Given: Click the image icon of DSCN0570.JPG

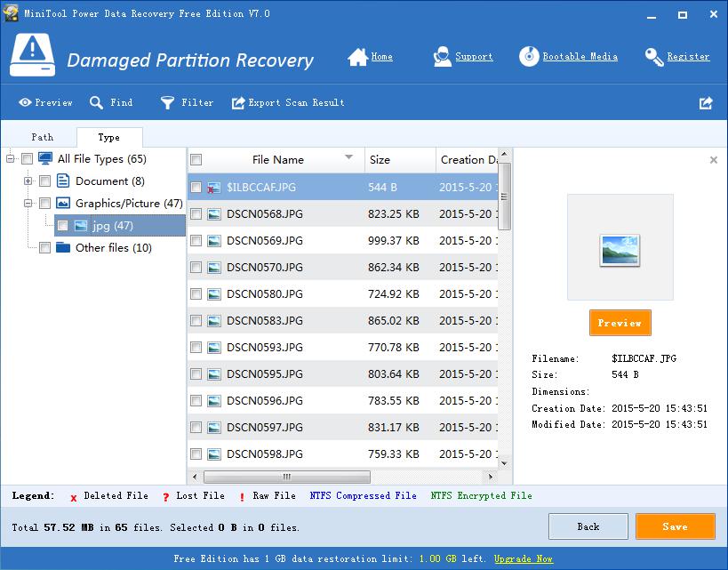Looking at the screenshot, I should (x=214, y=268).
